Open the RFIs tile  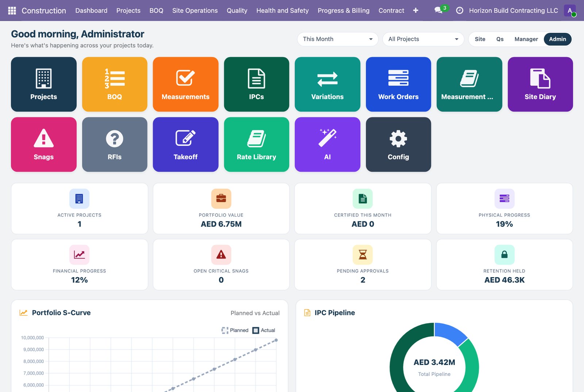[x=115, y=144]
